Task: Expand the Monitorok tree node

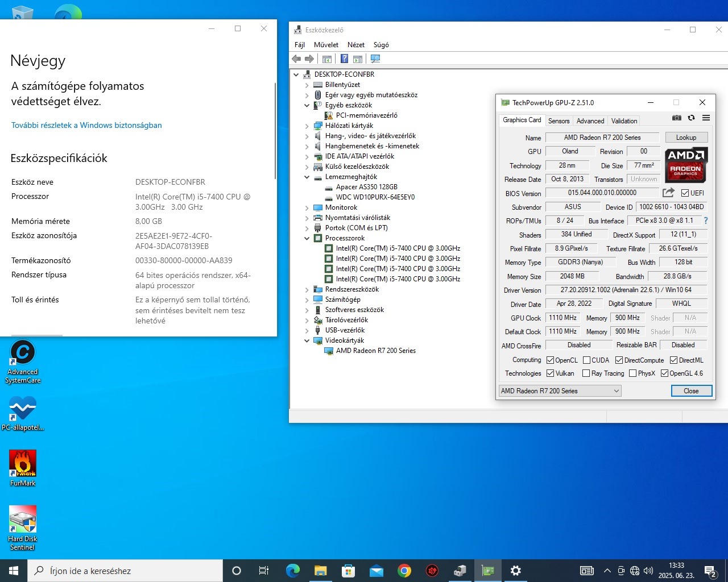Action: coord(307,207)
